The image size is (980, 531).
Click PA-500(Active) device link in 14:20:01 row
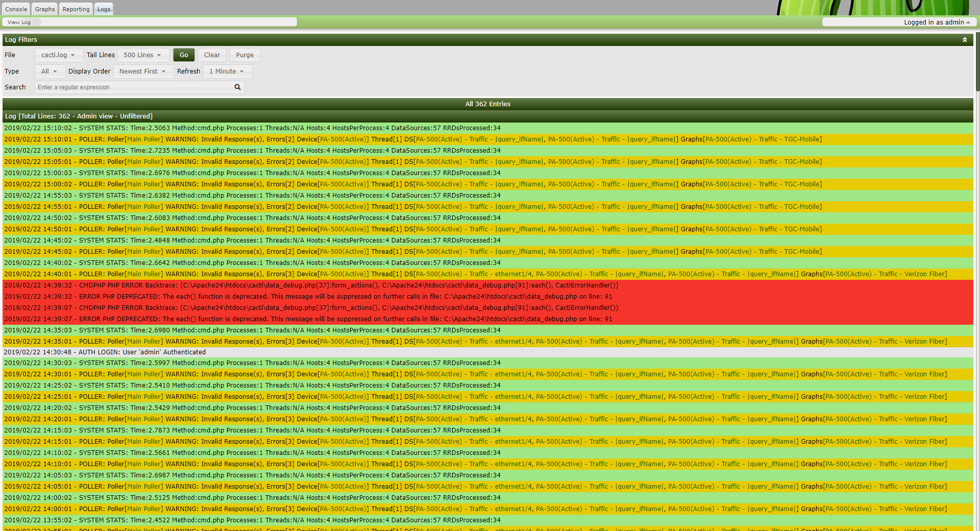(x=343, y=419)
